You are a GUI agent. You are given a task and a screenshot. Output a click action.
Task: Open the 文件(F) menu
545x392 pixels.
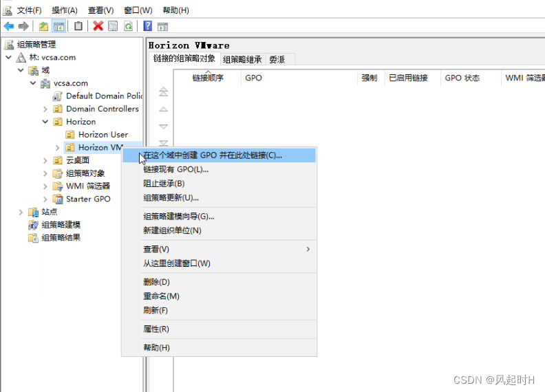tap(29, 10)
